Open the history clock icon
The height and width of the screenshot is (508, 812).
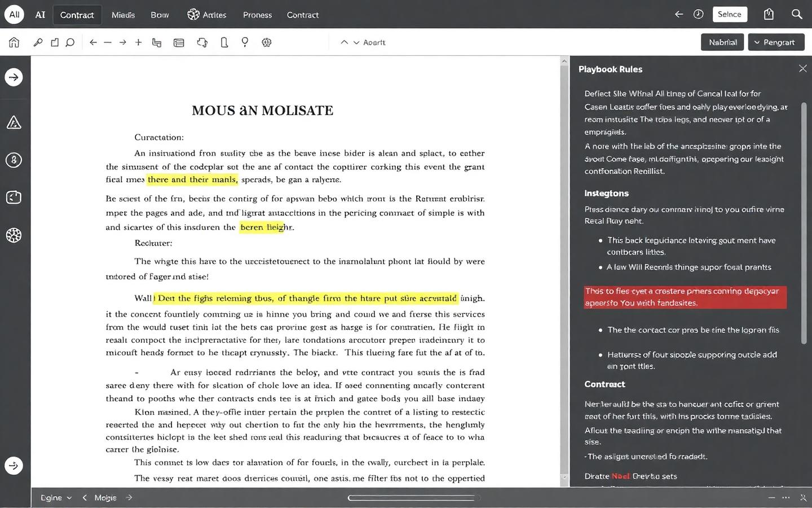pos(698,14)
